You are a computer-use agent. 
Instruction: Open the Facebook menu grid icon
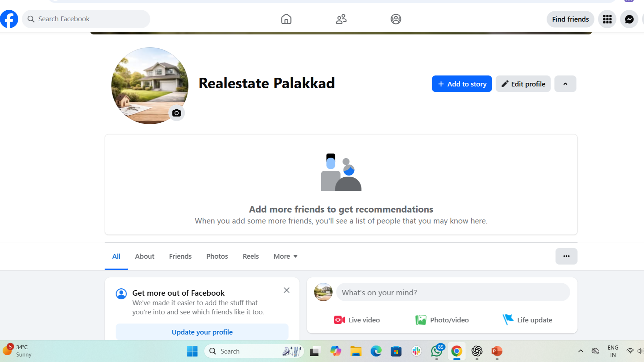607,19
